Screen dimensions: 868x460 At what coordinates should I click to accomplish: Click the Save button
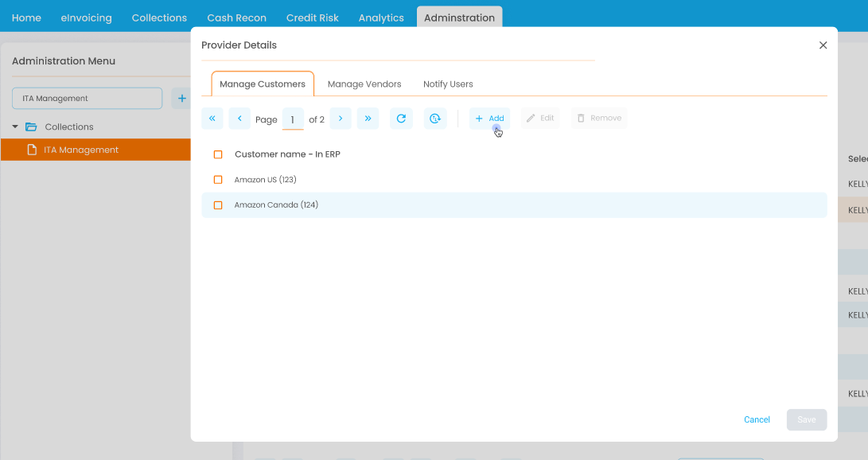point(807,419)
